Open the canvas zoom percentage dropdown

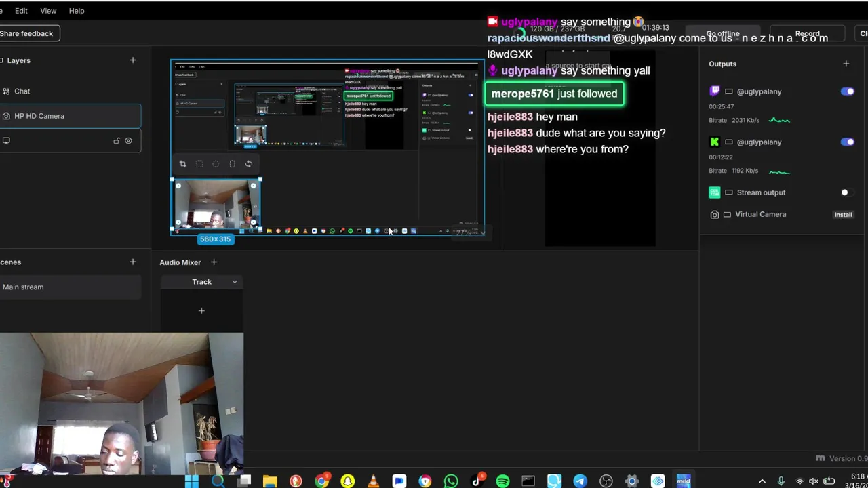click(471, 232)
